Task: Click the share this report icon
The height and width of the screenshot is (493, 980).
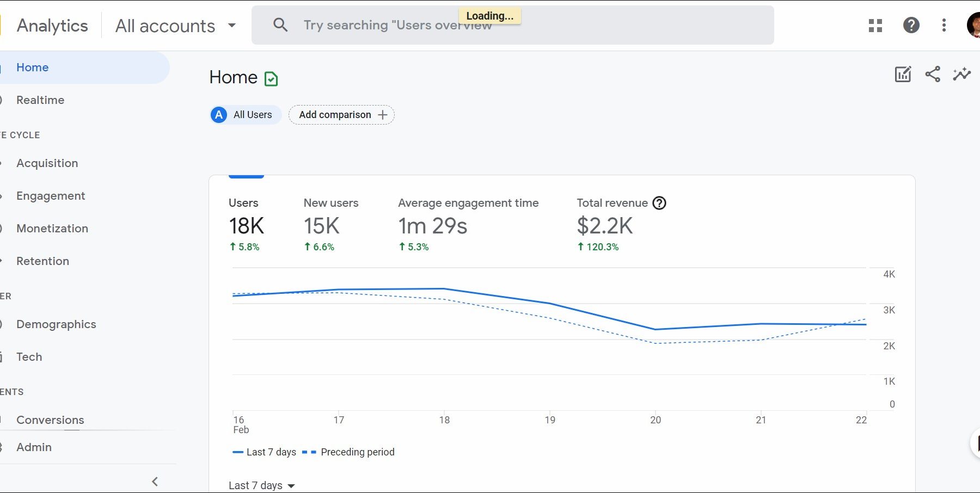Action: [x=933, y=75]
